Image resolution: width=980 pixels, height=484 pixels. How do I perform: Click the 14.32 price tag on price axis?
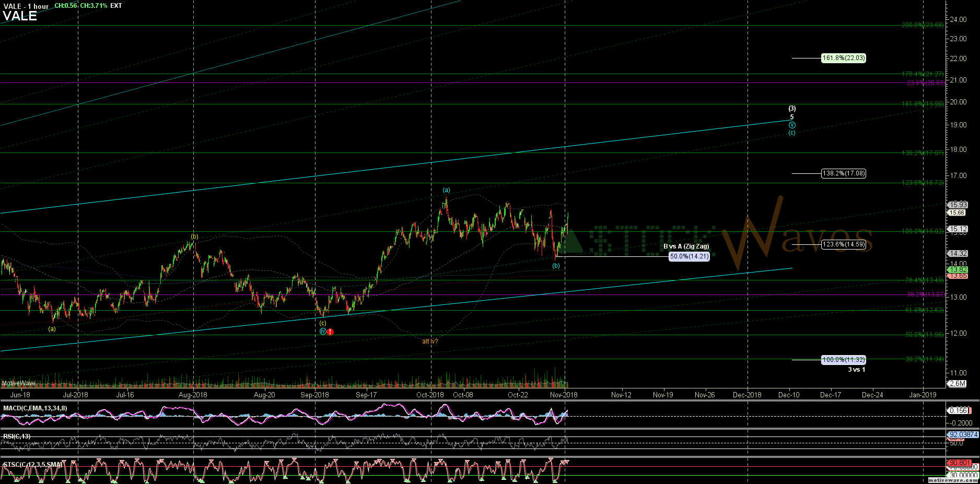pyautogui.click(x=958, y=253)
